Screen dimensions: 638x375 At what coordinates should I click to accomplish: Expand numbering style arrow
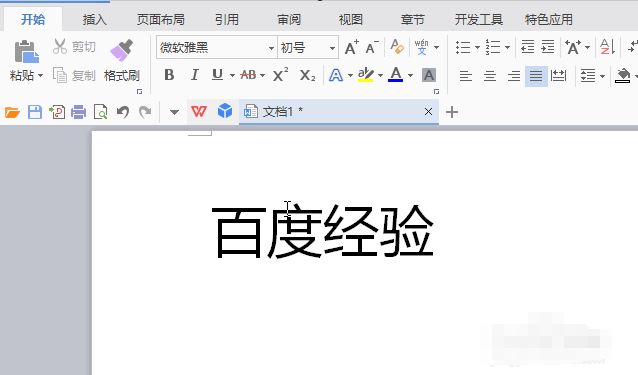click(507, 48)
